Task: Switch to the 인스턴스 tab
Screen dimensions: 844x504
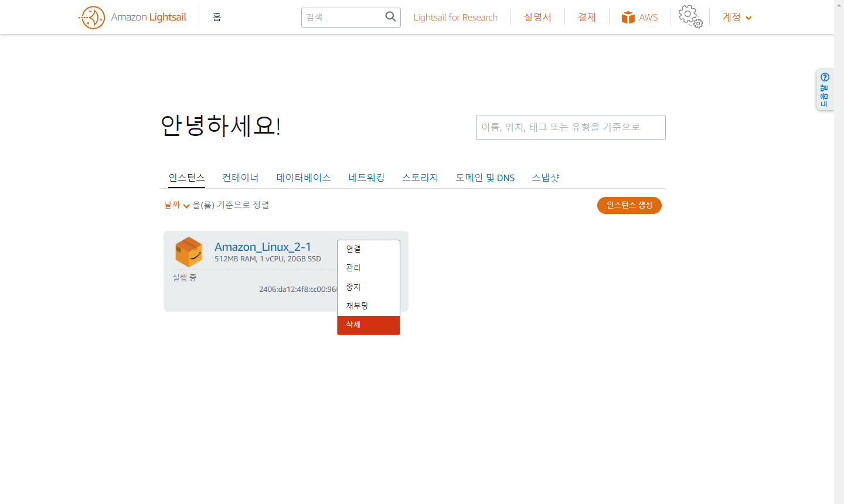Action: click(x=186, y=178)
